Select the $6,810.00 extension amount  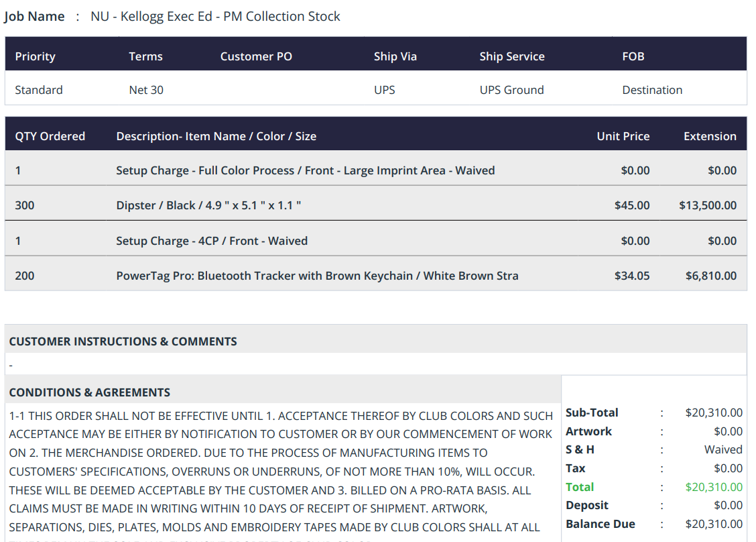pos(710,276)
